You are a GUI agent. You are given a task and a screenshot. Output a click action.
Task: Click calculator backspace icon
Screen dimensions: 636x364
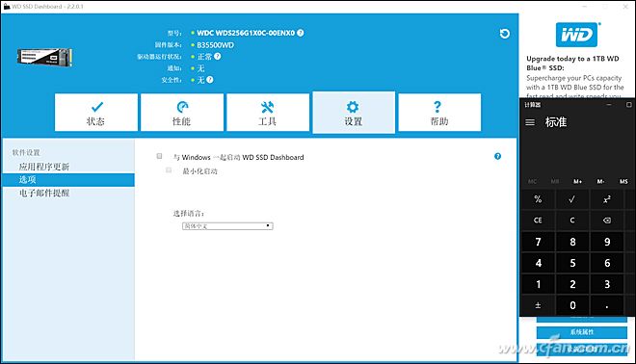pyautogui.click(x=607, y=221)
